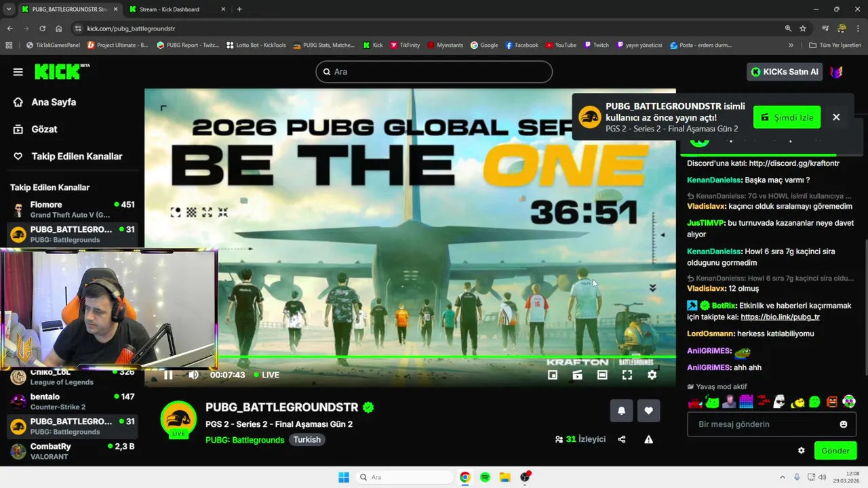868x488 pixels.
Task: Open chat settings gear next to Gönder
Action: [801, 451]
